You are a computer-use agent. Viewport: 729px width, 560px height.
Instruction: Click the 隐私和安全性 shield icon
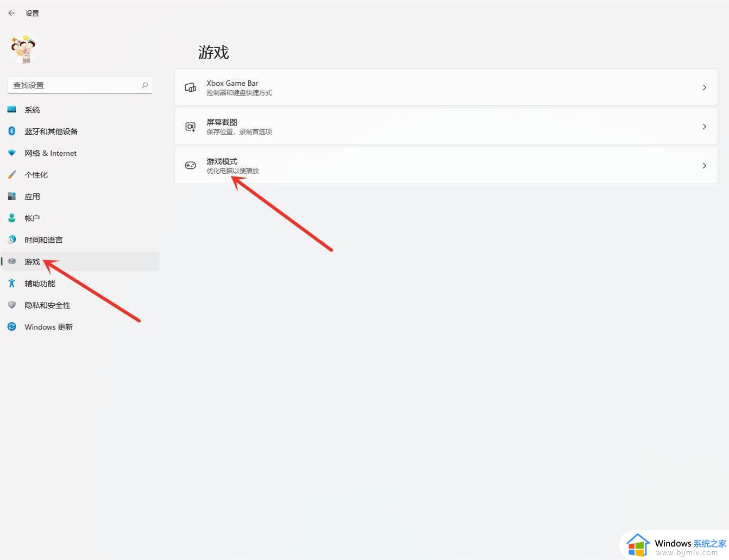pyautogui.click(x=12, y=305)
